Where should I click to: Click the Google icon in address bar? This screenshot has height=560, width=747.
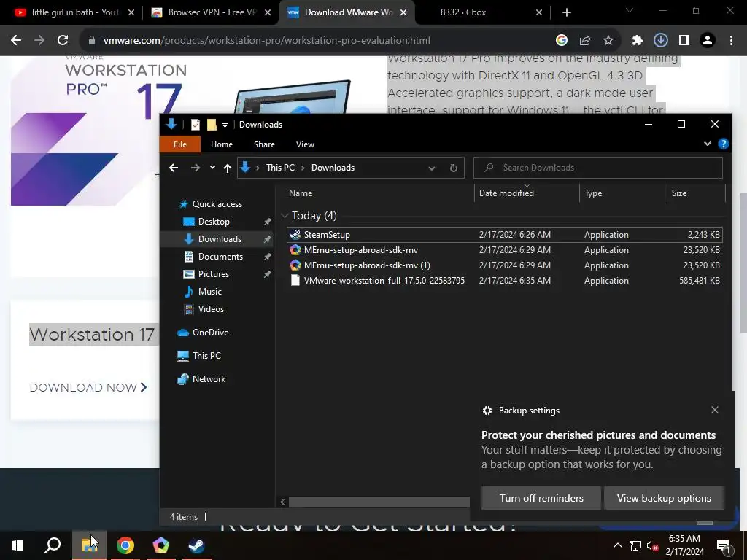[x=562, y=41]
